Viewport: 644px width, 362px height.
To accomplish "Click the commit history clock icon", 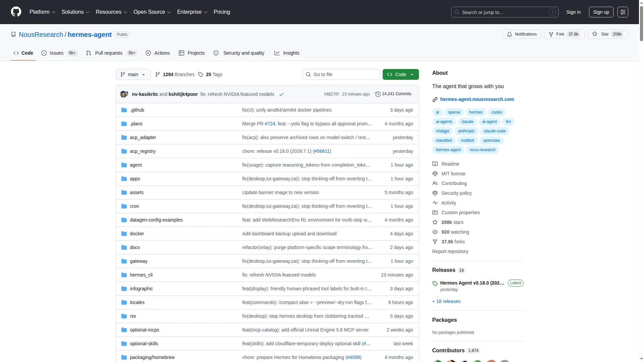I will point(378,94).
